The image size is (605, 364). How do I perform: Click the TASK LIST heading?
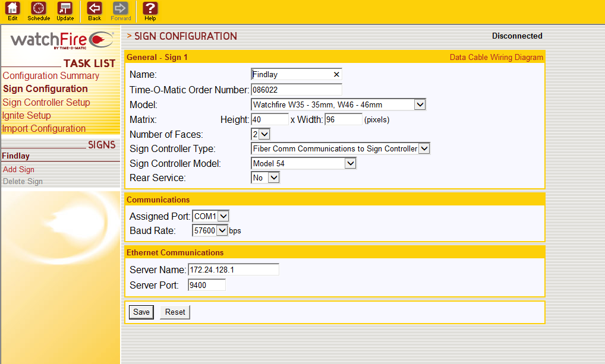click(90, 63)
